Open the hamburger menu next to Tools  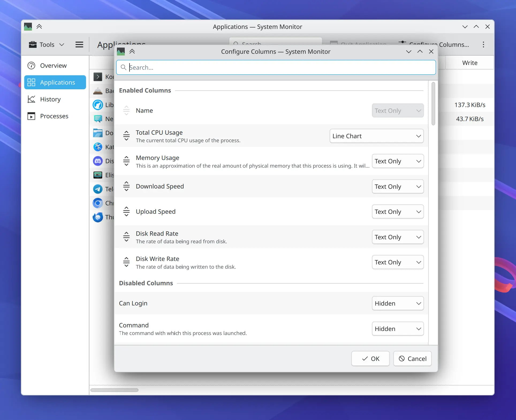coord(79,44)
